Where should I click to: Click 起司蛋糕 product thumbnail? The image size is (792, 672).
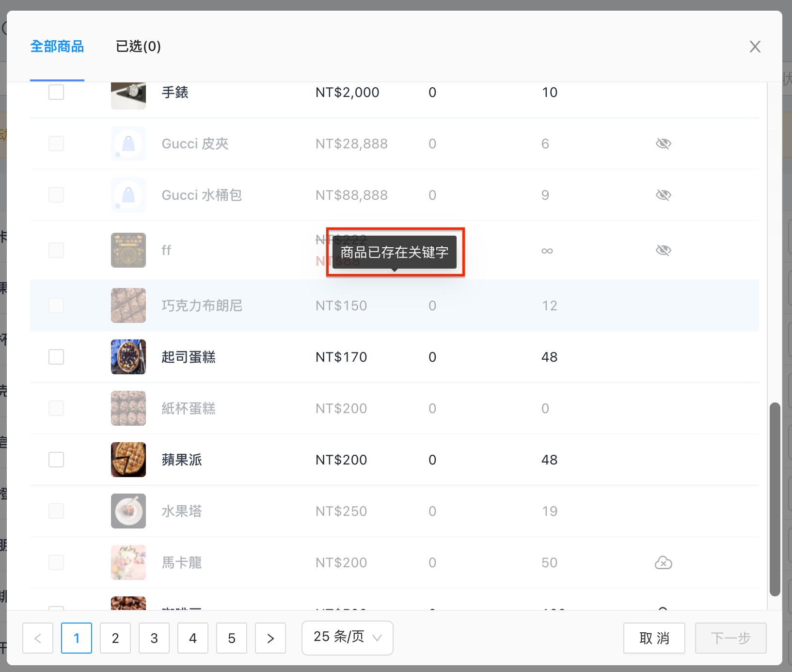(x=128, y=357)
